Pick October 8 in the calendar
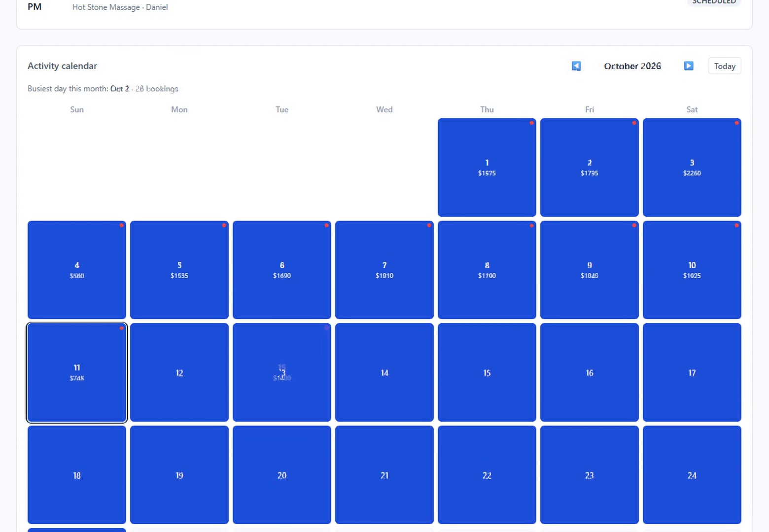 (487, 270)
